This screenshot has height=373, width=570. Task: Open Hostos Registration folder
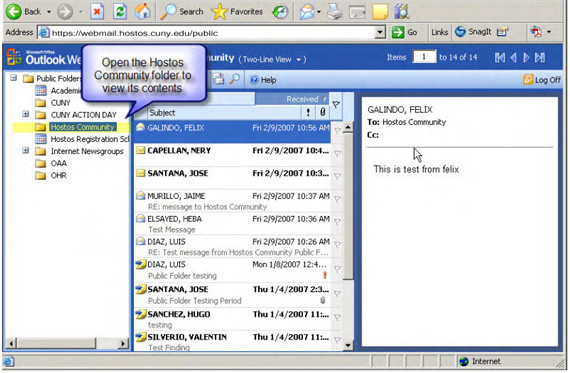pyautogui.click(x=89, y=139)
